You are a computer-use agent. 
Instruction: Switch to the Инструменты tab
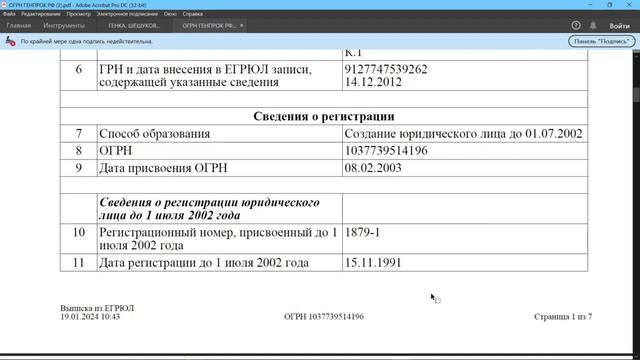tap(64, 25)
